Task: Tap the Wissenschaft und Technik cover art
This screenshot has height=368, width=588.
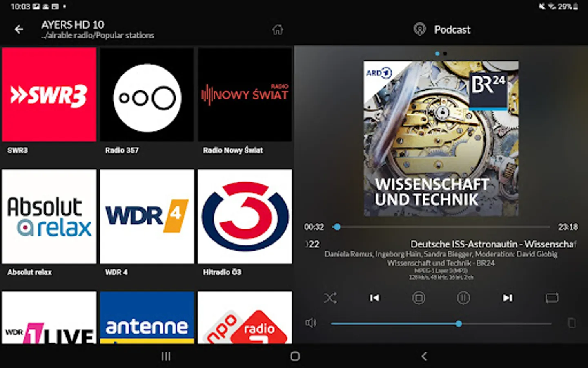Action: tap(441, 139)
